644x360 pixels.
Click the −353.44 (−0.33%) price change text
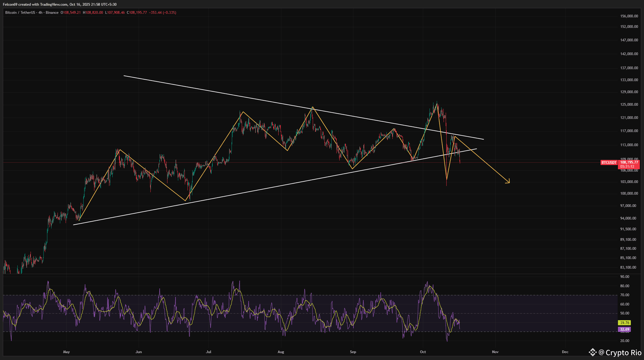163,13
